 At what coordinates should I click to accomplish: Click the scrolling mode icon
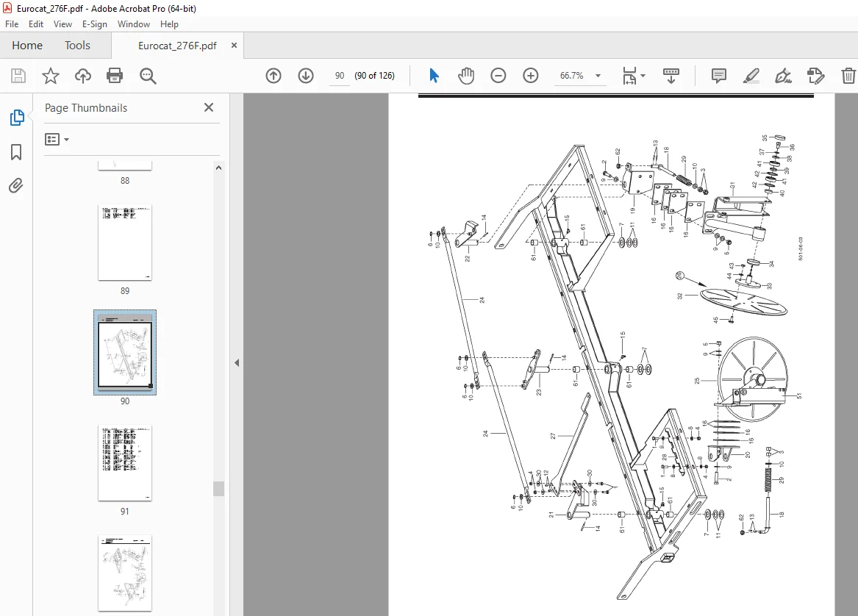coord(671,76)
